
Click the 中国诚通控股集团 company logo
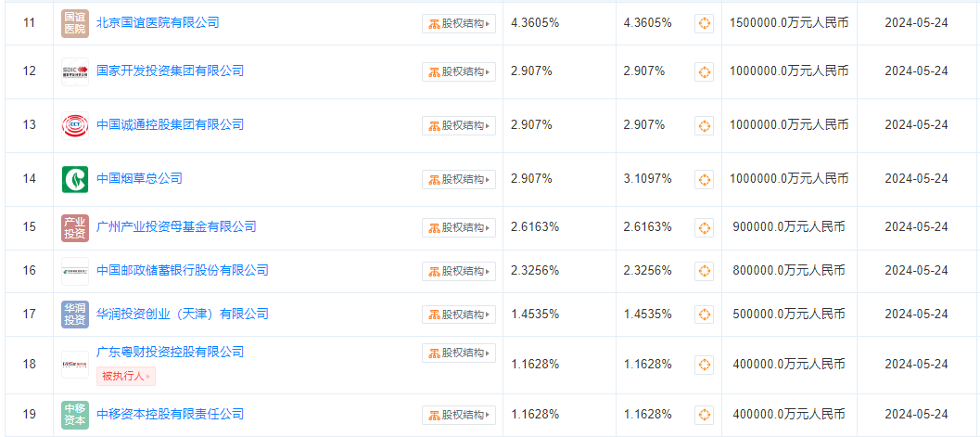[x=75, y=125]
